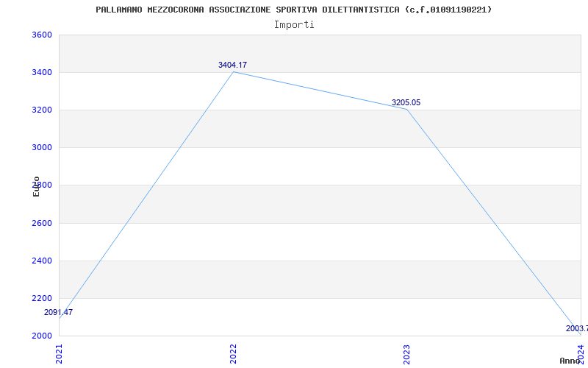The height and width of the screenshot is (368, 588).
Task: Click the 3000 y-axis label
Action: click(42, 148)
